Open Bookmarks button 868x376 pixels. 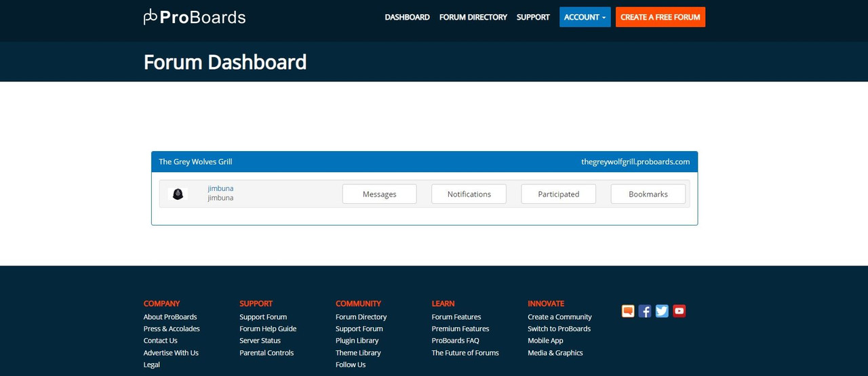pos(648,194)
